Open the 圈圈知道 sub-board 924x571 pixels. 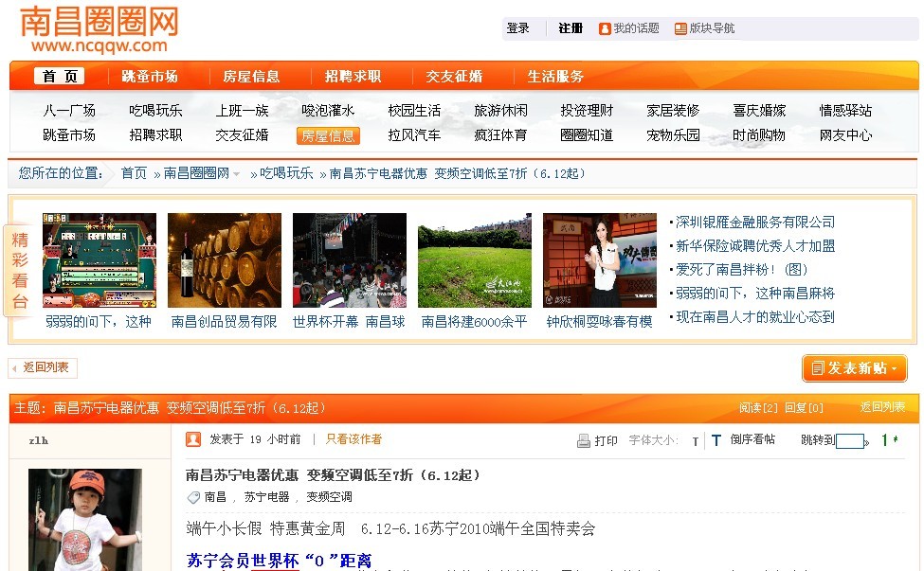pyautogui.click(x=587, y=135)
